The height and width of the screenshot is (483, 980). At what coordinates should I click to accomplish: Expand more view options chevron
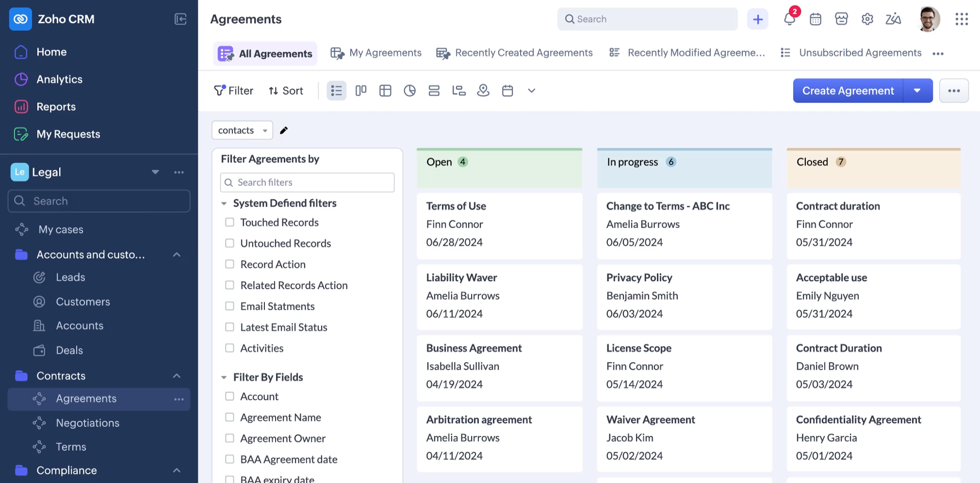pos(531,91)
